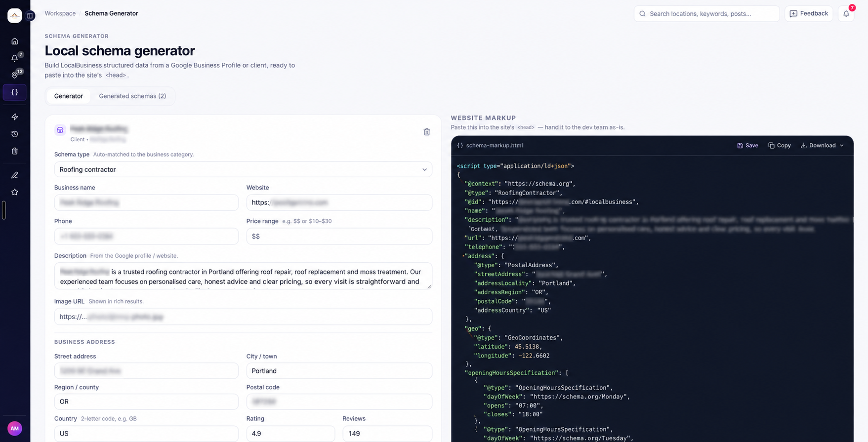This screenshot has height=442, width=868.
Task: Click the Street address input field
Action: 146,371
